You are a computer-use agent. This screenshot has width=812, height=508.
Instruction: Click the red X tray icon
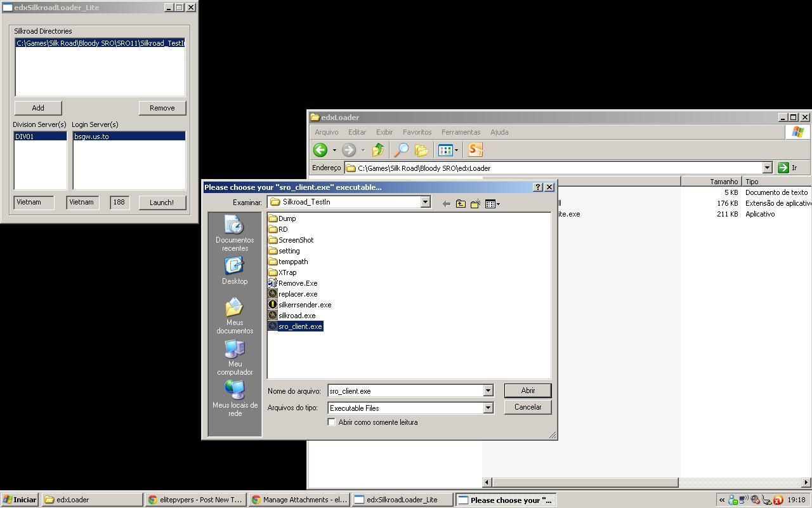[778, 500]
